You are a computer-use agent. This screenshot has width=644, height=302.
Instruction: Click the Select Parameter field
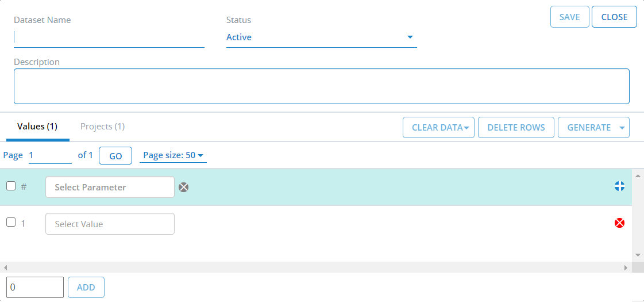(x=110, y=187)
